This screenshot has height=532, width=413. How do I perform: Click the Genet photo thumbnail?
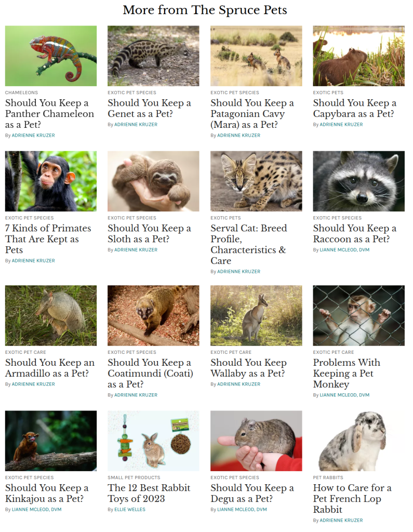coord(153,56)
